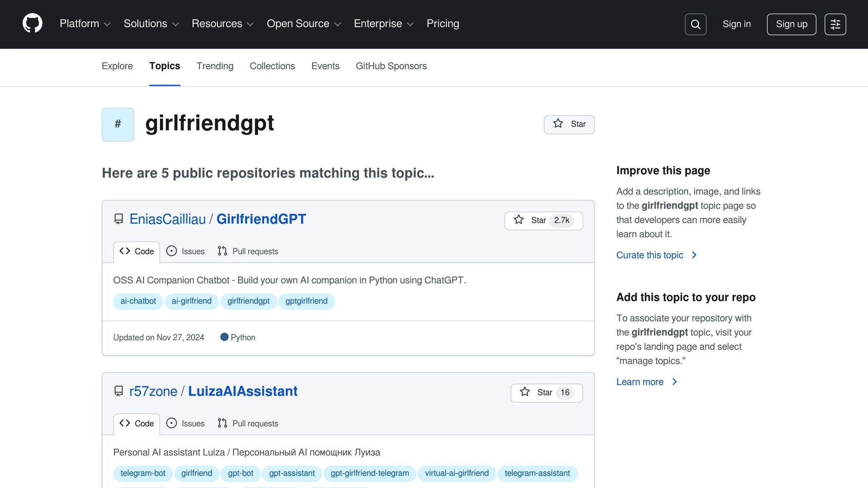Image resolution: width=868 pixels, height=488 pixels.
Task: Click the GitHub Octocat logo
Action: (32, 24)
